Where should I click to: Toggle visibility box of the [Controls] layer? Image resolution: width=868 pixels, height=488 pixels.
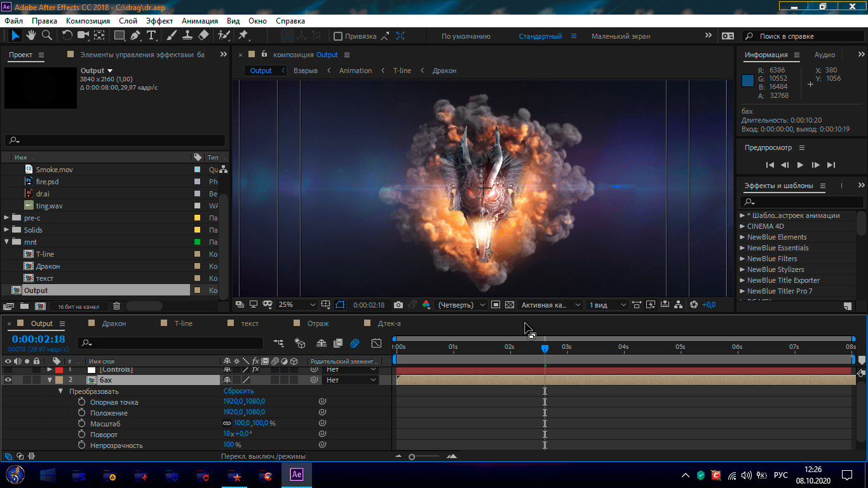pyautogui.click(x=8, y=369)
